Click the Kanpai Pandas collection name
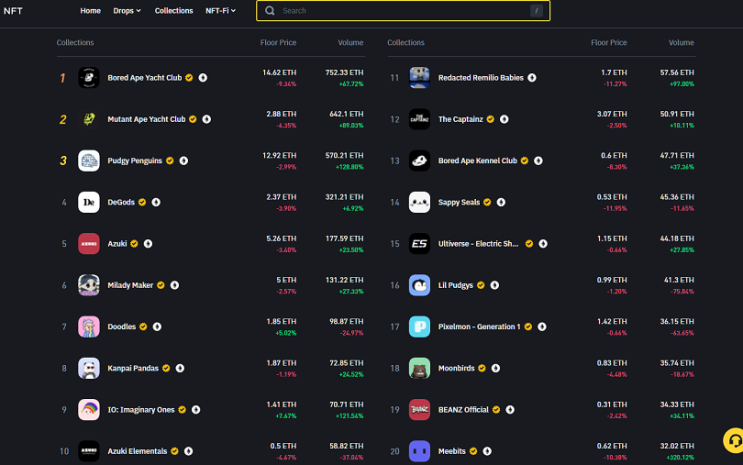 pos(133,368)
